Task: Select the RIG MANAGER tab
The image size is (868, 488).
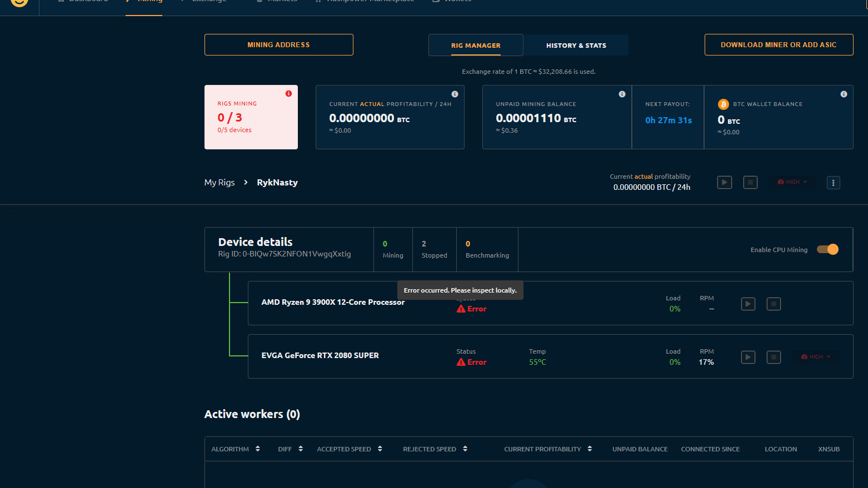Action: 475,45
